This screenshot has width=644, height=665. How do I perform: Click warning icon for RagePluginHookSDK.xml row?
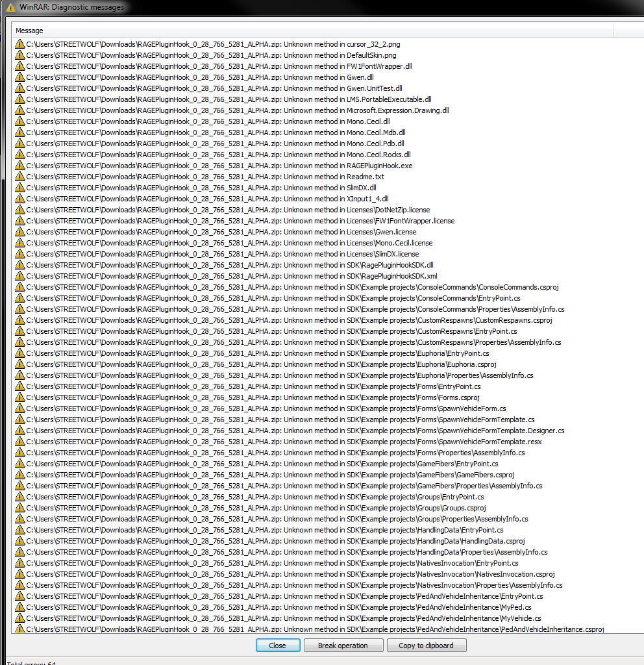point(19,275)
